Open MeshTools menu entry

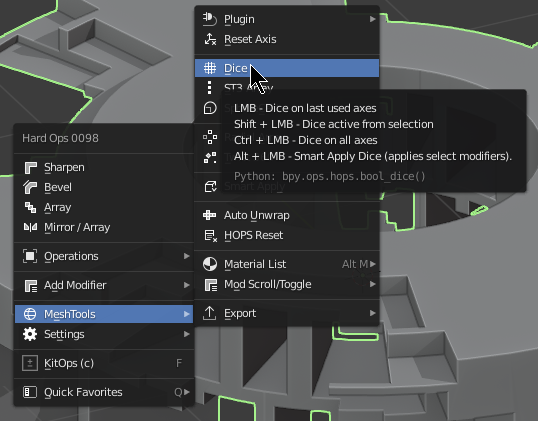tap(104, 314)
